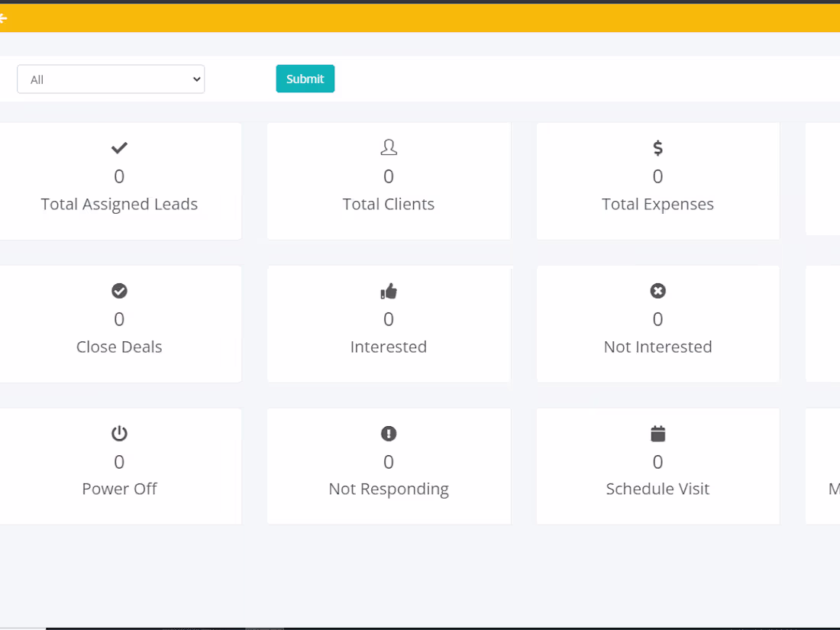Viewport: 840px width, 630px height.
Task: Click the circled checkmark icon on Close Deals
Action: (119, 290)
